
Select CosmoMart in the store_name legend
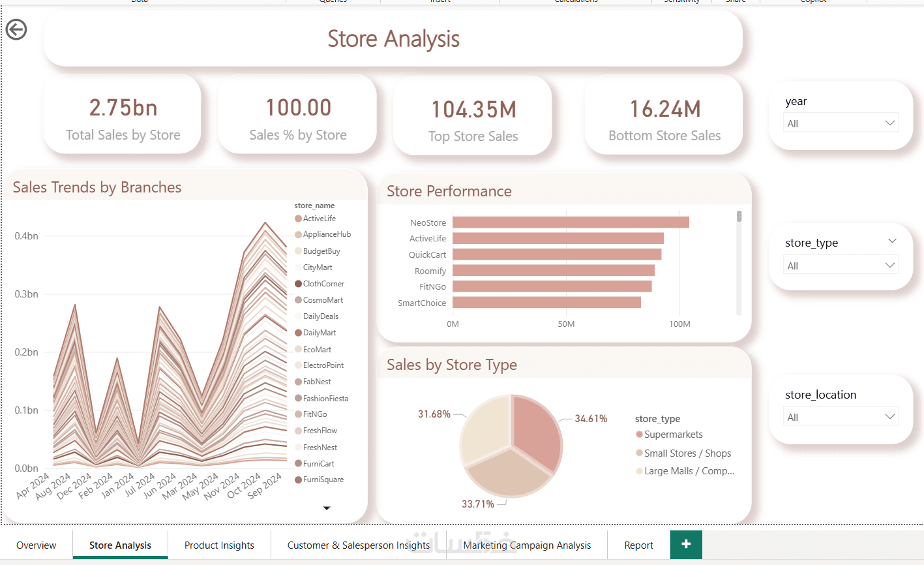(323, 300)
